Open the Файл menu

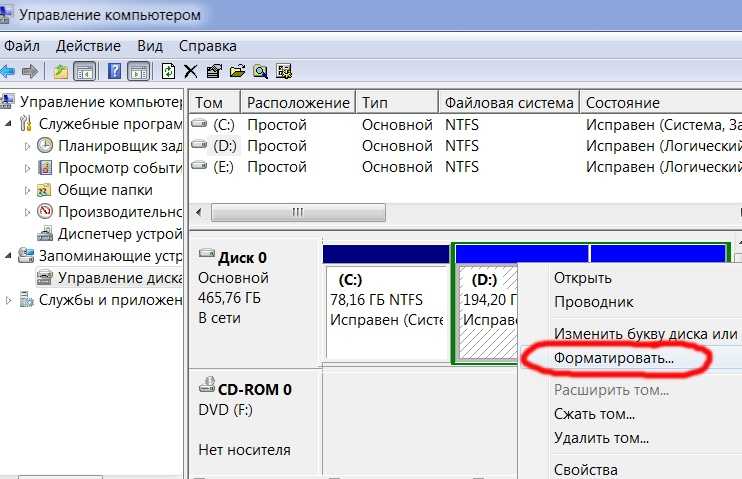pyautogui.click(x=22, y=46)
